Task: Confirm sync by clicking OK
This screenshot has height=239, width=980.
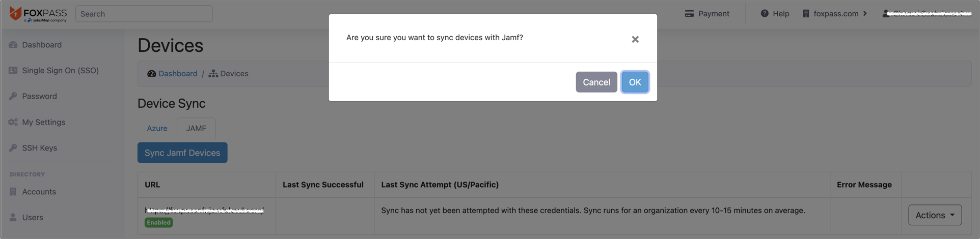Action: point(635,82)
